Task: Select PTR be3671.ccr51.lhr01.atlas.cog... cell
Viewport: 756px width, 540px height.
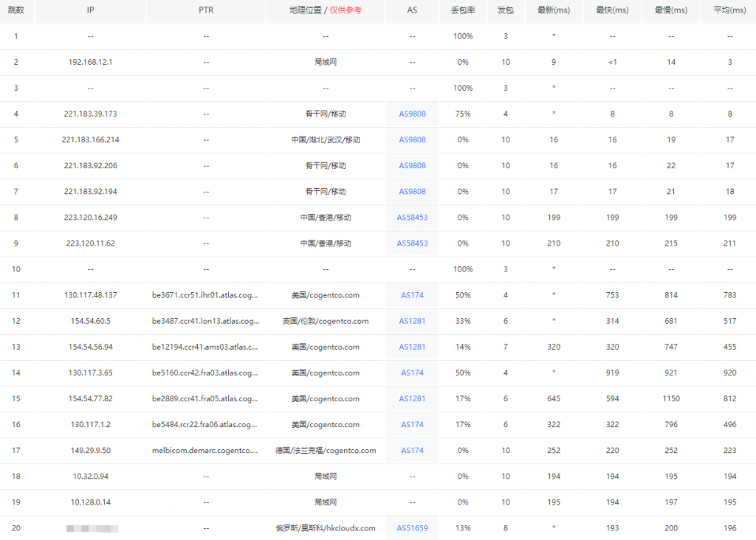Action: tap(205, 295)
